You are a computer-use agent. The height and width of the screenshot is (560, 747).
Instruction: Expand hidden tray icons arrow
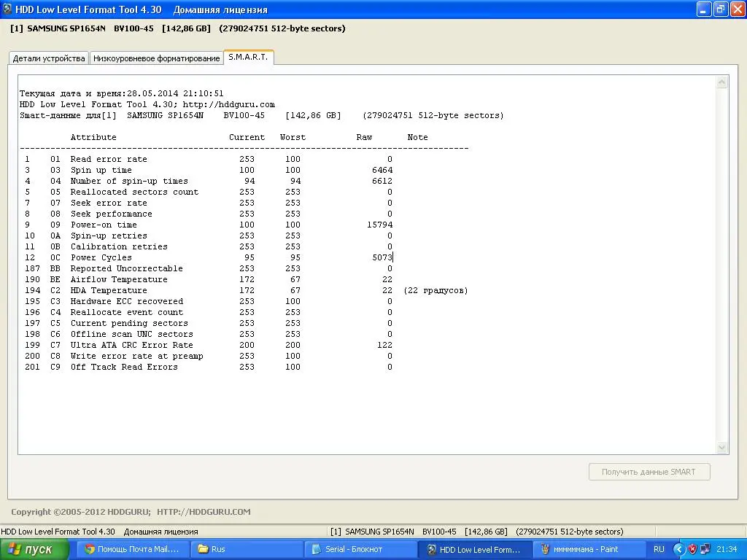[x=678, y=549]
